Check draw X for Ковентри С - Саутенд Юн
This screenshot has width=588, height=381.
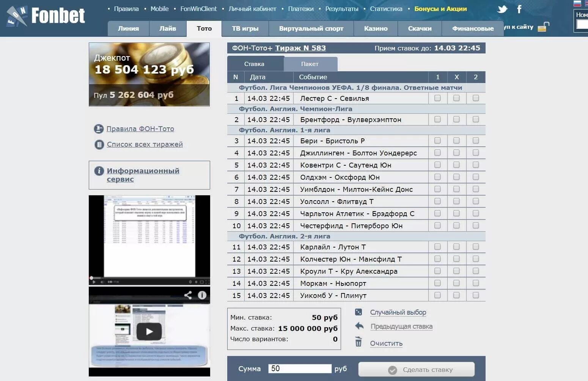pyautogui.click(x=456, y=165)
